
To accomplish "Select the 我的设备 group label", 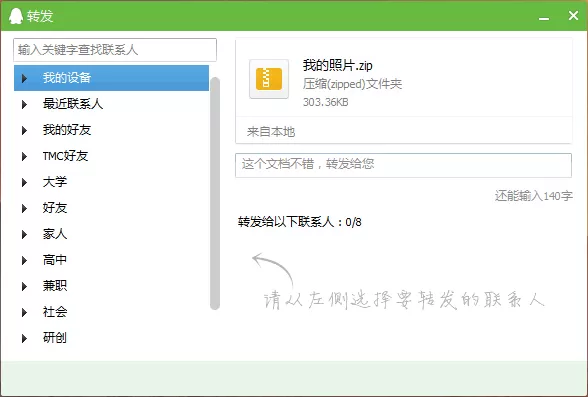I will [x=67, y=78].
